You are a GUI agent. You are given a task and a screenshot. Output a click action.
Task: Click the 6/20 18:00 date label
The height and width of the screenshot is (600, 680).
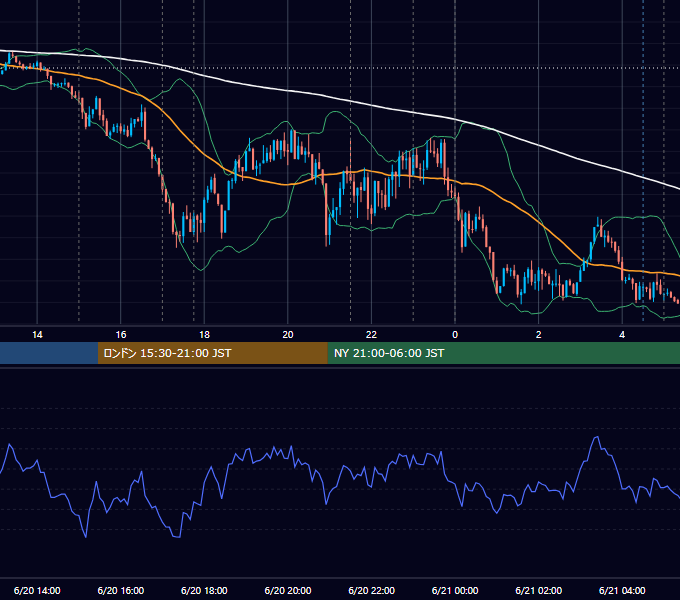204,590
